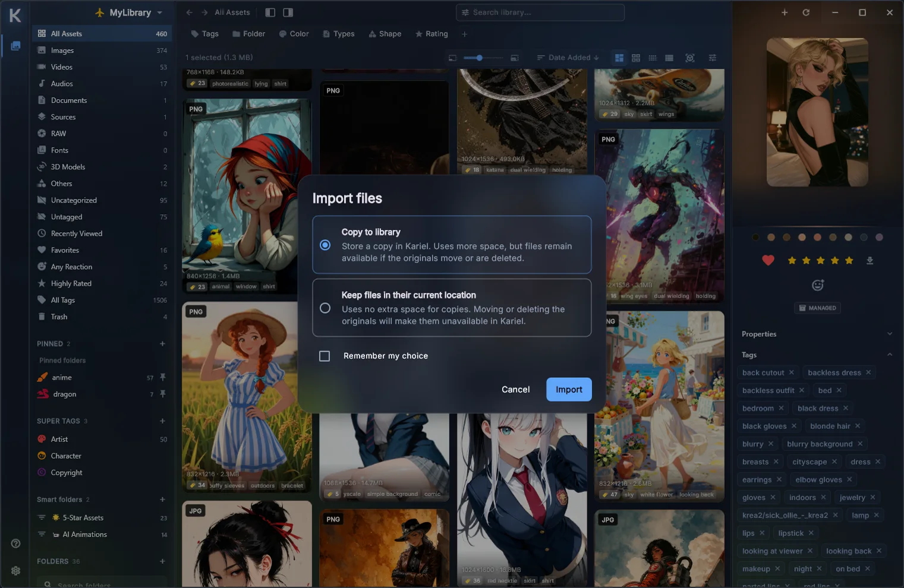The width and height of the screenshot is (904, 588).
Task: Open the MyLibrary dropdown
Action: pos(129,12)
